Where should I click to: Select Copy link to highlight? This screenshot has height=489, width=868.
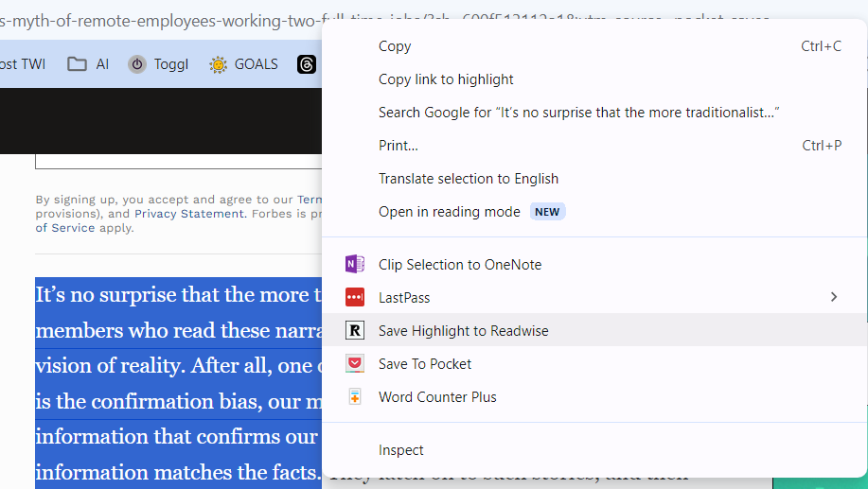[x=594, y=79]
